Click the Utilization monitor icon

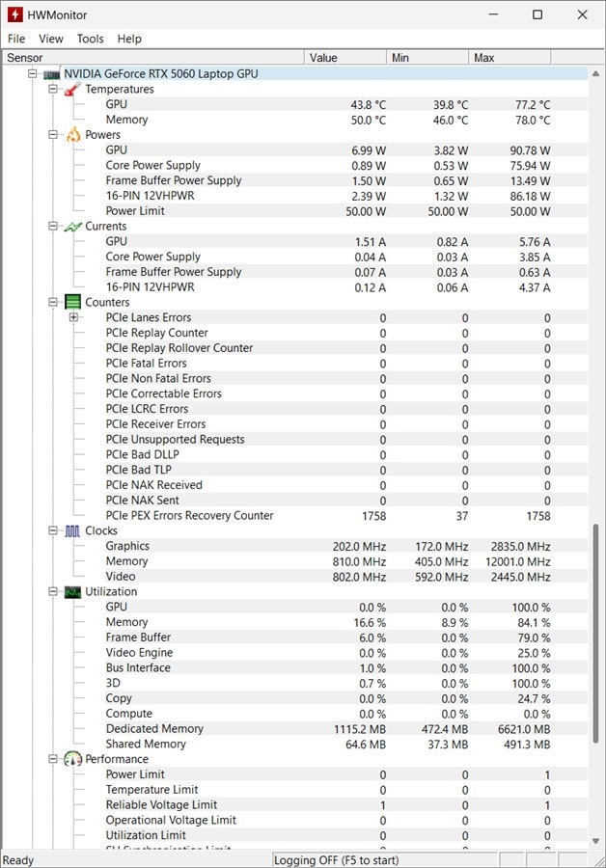[72, 592]
